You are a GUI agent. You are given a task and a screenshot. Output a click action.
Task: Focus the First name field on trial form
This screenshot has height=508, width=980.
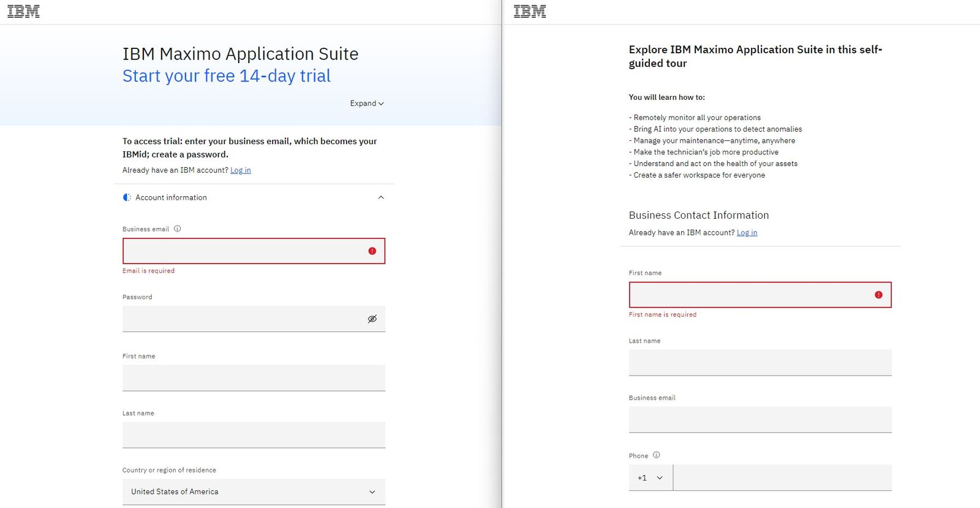(x=254, y=378)
